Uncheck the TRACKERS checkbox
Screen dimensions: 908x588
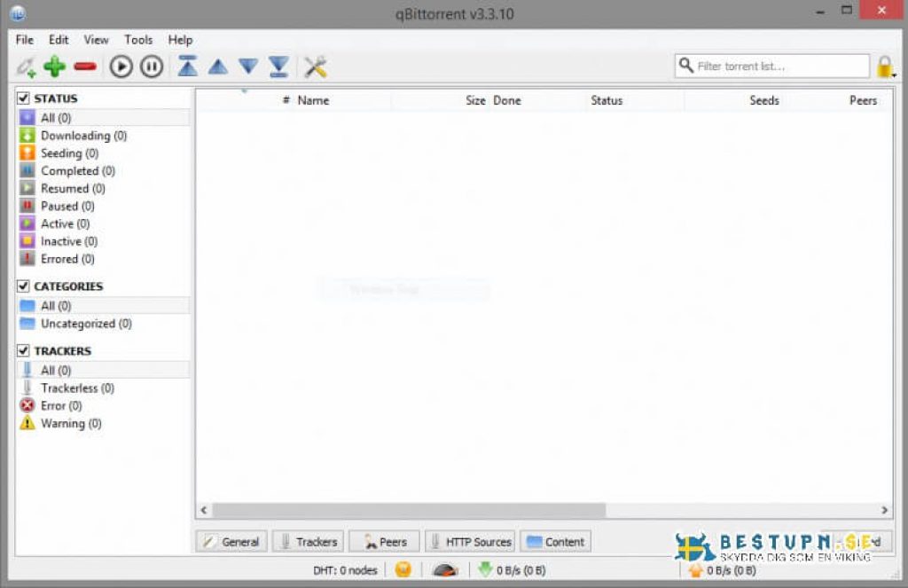point(23,350)
